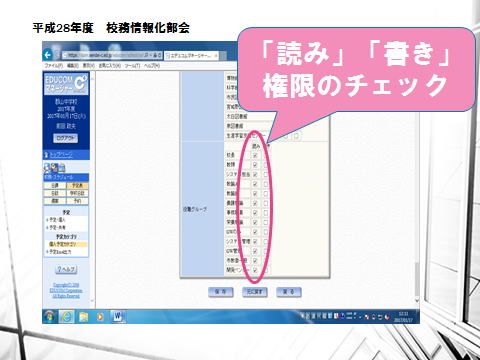Click the EDUCOM Manager C4 logo
The image size is (480, 360).
pyautogui.click(x=66, y=84)
